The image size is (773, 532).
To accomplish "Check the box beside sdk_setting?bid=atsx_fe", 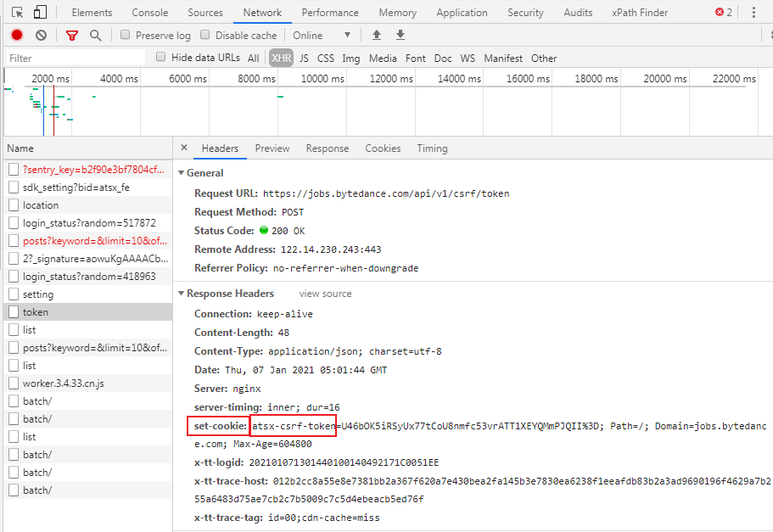I will pos(14,188).
